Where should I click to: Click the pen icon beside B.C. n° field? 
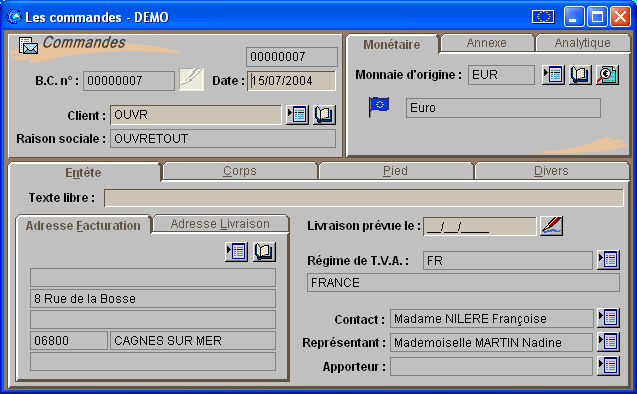[191, 79]
